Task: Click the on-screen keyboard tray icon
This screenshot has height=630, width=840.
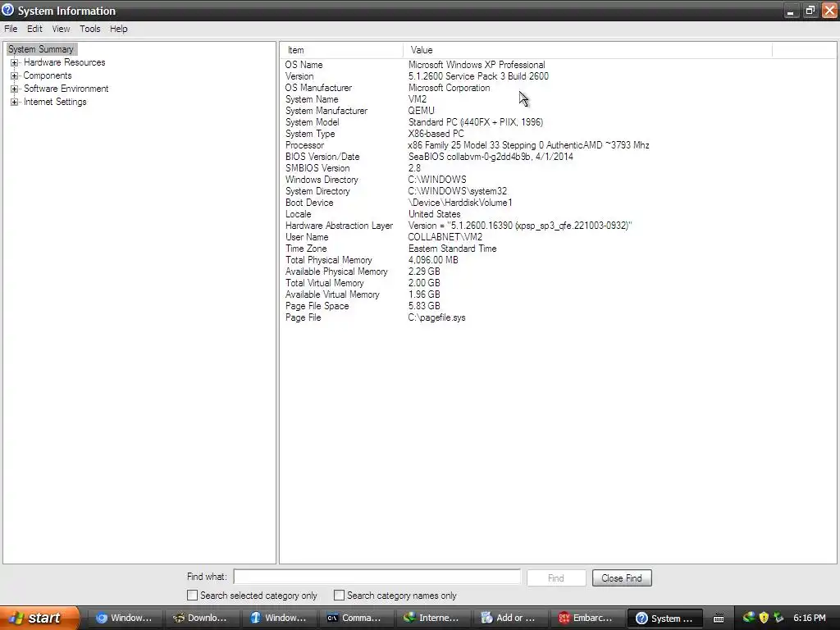Action: pos(719,619)
